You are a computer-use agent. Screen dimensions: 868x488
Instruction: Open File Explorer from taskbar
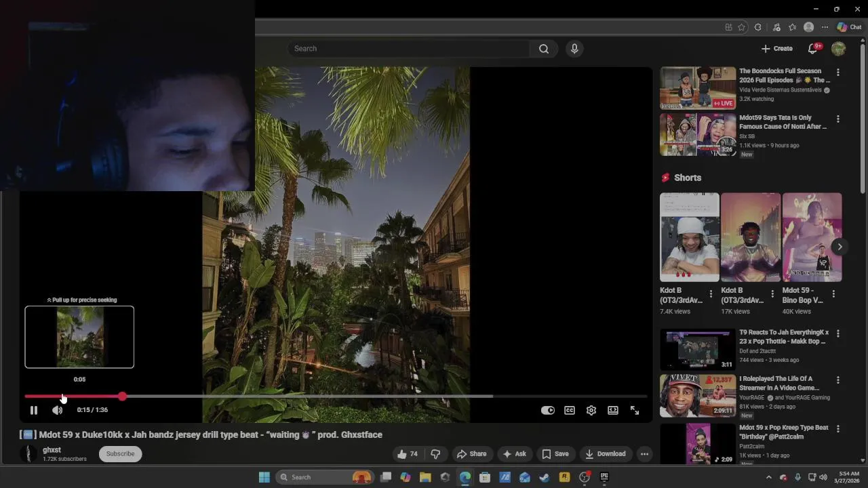[x=425, y=477]
